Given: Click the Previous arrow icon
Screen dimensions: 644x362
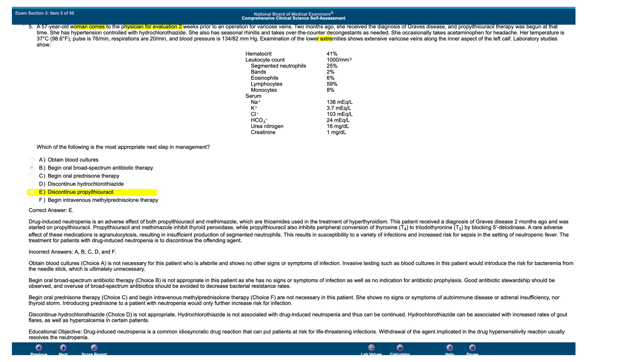Looking at the screenshot, I should pyautogui.click(x=39, y=348).
